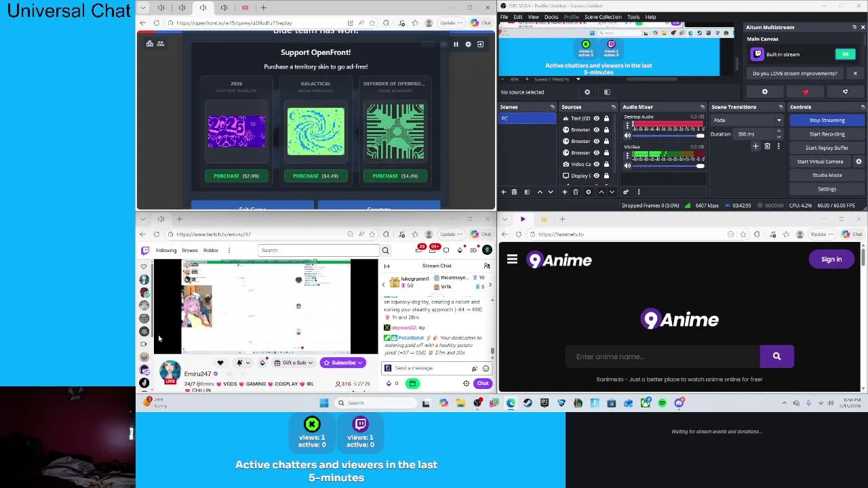
Task: Open the Scene Collection menu in OBS
Action: point(603,17)
